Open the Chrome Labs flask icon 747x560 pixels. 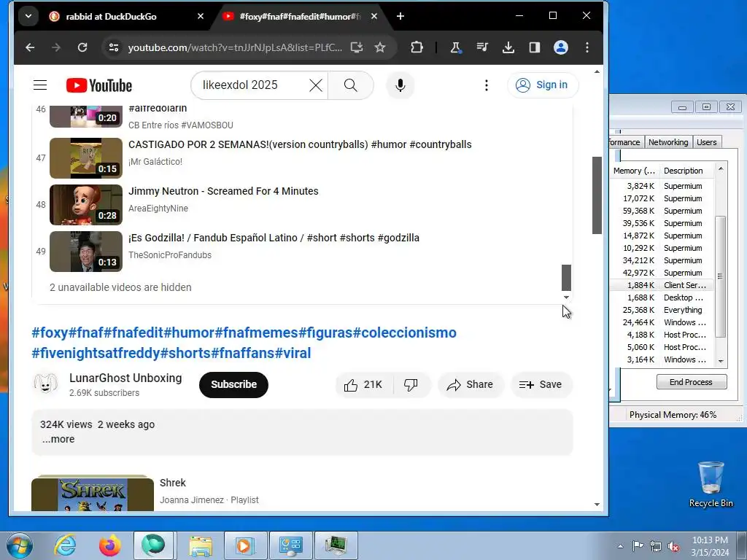pos(455,47)
